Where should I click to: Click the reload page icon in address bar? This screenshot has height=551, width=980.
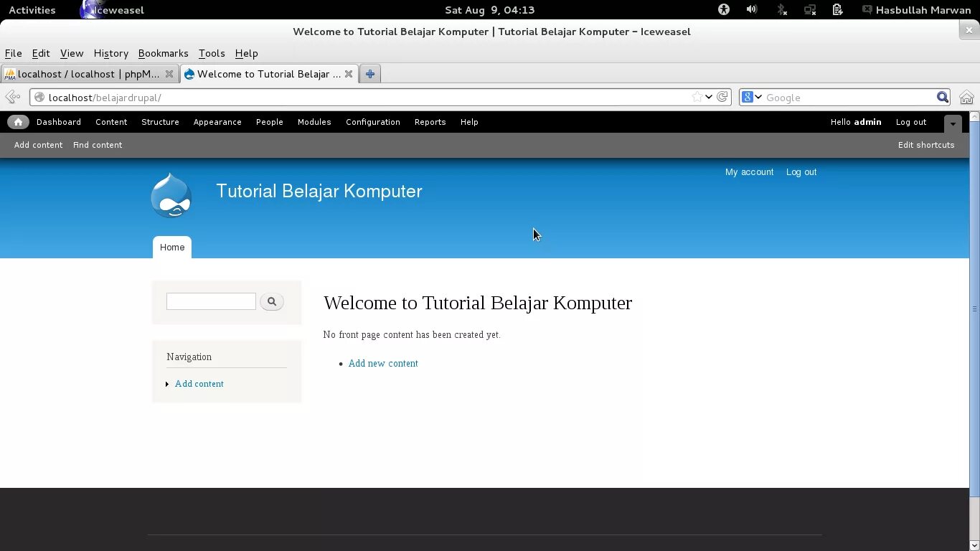[722, 96]
